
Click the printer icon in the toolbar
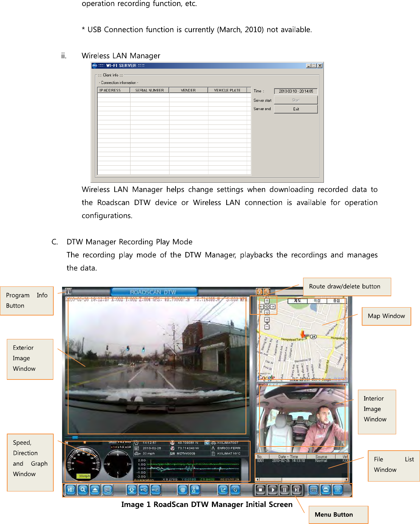(x=326, y=490)
